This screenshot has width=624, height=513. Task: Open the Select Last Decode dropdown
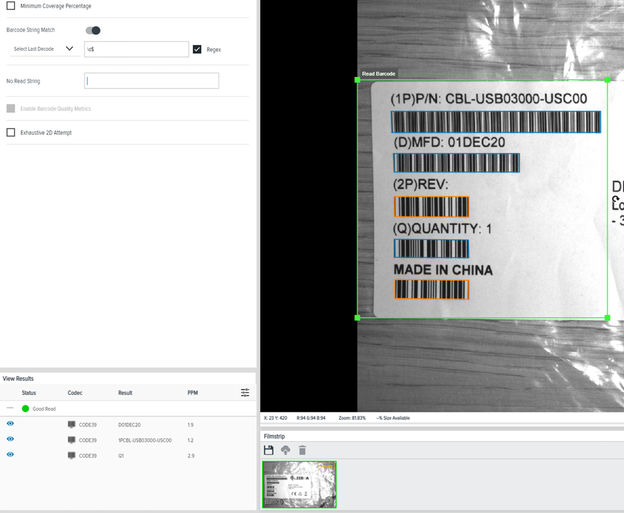click(44, 49)
